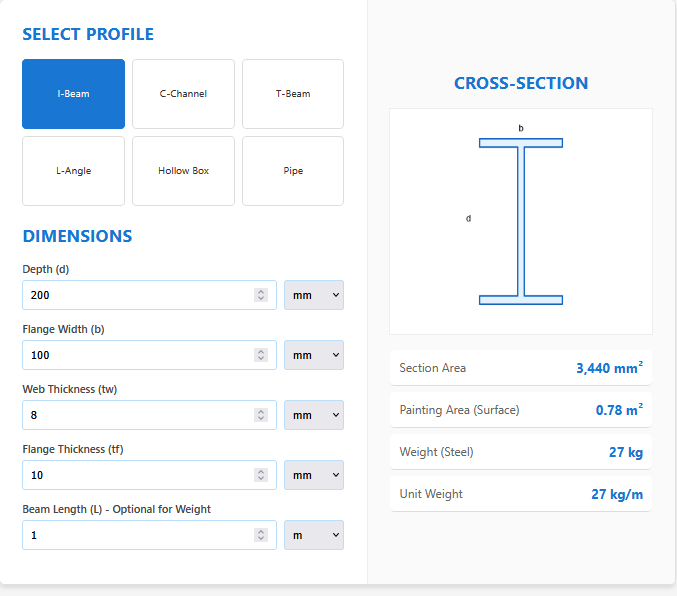This screenshot has height=596, width=677.
Task: Select the L-Angle profile
Action: click(x=73, y=171)
